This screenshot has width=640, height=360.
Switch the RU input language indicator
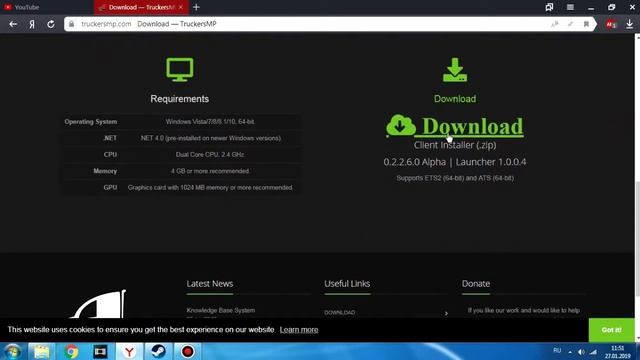coord(557,351)
